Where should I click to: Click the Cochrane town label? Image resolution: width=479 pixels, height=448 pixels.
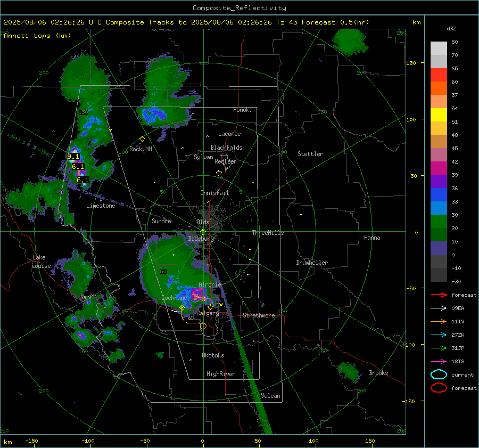174,298
